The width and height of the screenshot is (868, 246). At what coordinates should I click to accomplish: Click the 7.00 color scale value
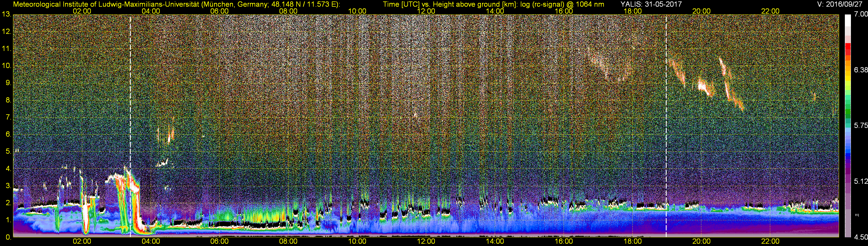pos(860,14)
